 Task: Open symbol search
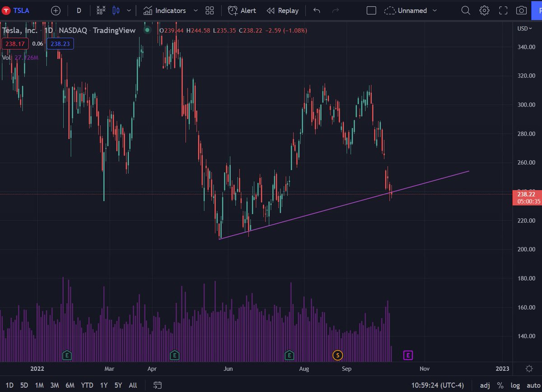(466, 10)
